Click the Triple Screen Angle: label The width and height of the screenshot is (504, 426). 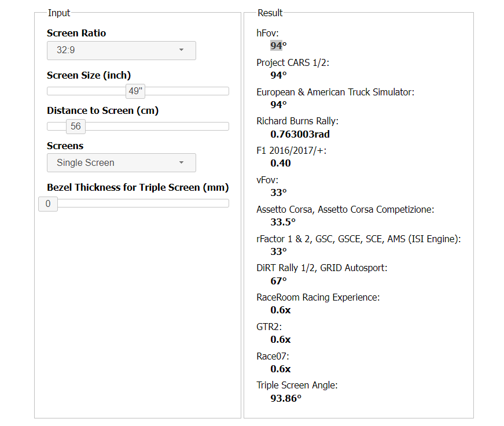tap(297, 385)
